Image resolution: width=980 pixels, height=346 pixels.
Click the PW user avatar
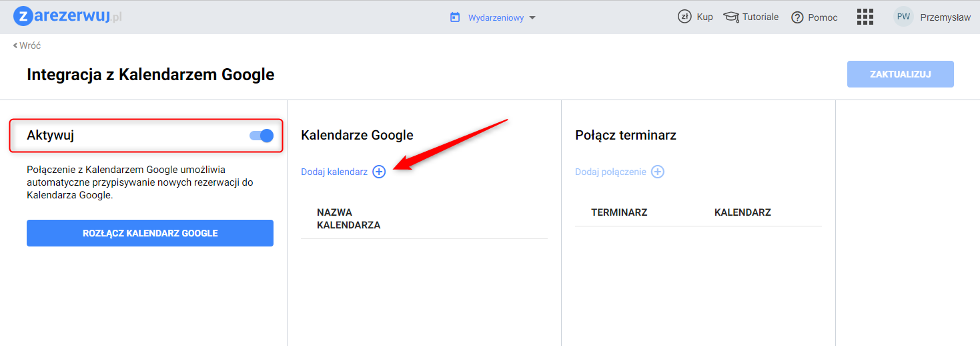(x=903, y=17)
